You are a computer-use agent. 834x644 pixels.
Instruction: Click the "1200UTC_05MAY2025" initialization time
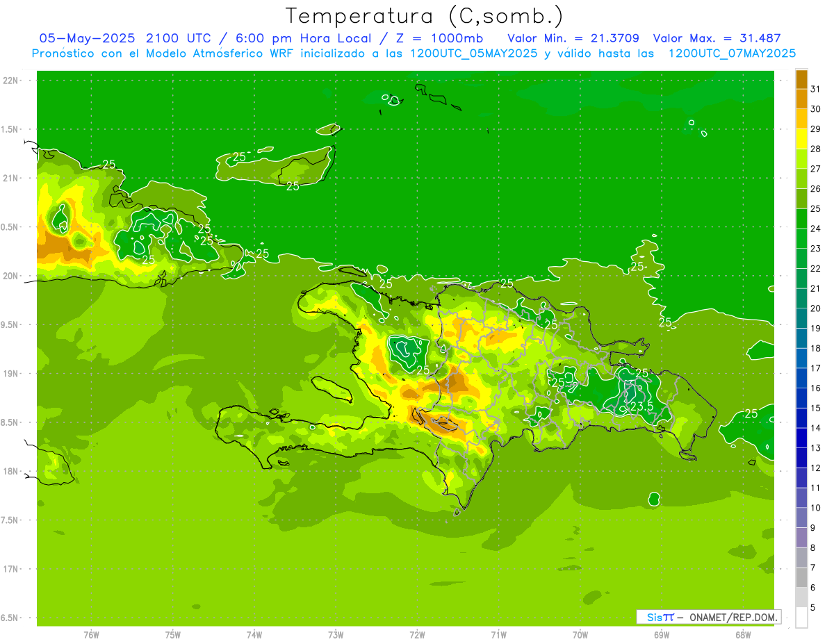pyautogui.click(x=473, y=53)
